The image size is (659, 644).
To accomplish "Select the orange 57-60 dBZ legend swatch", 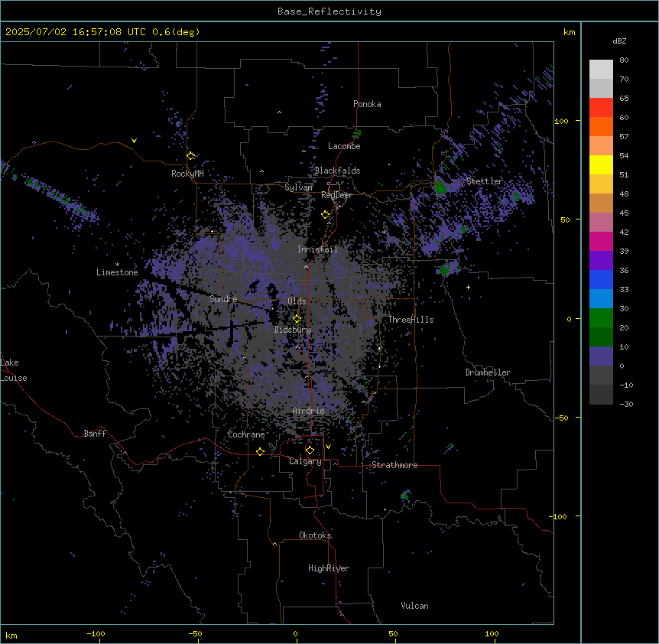I will tap(601, 127).
